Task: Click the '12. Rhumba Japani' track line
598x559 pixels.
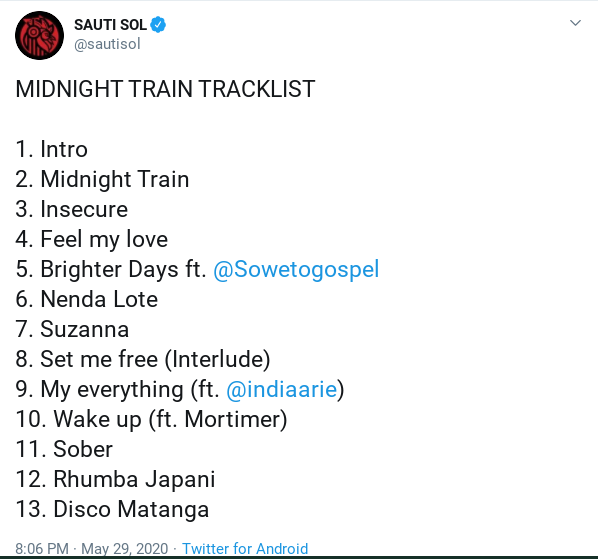Action: point(116,480)
